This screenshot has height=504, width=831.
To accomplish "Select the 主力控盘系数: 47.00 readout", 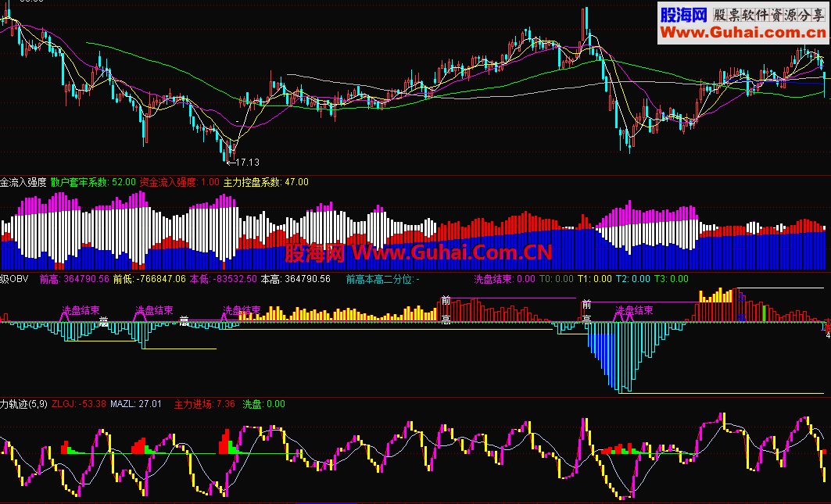I will click(x=266, y=182).
